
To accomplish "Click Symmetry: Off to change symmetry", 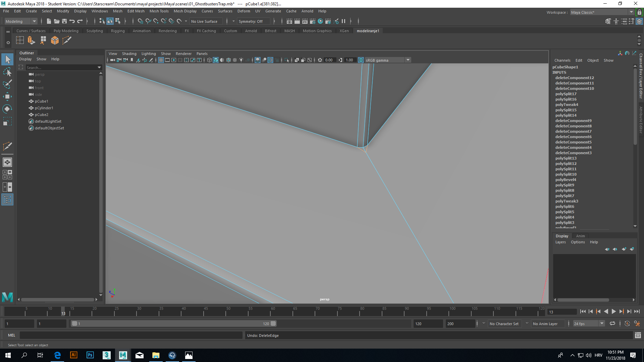I will (253, 21).
